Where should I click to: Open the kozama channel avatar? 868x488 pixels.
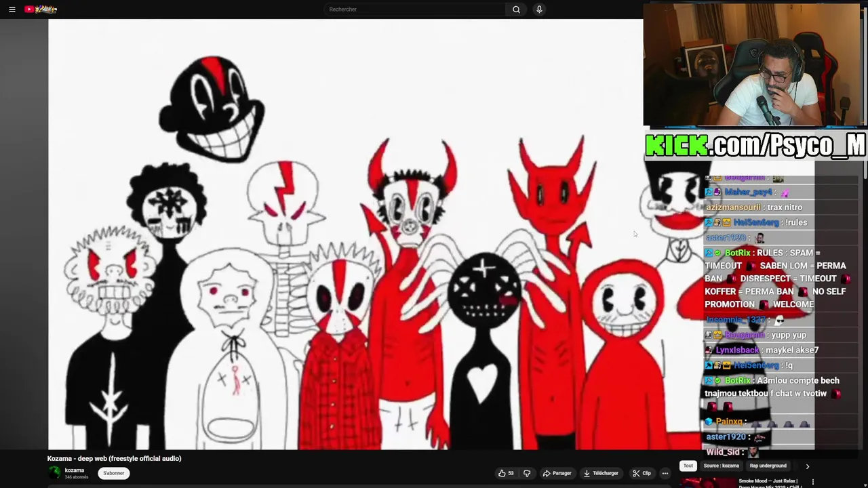pos(54,473)
